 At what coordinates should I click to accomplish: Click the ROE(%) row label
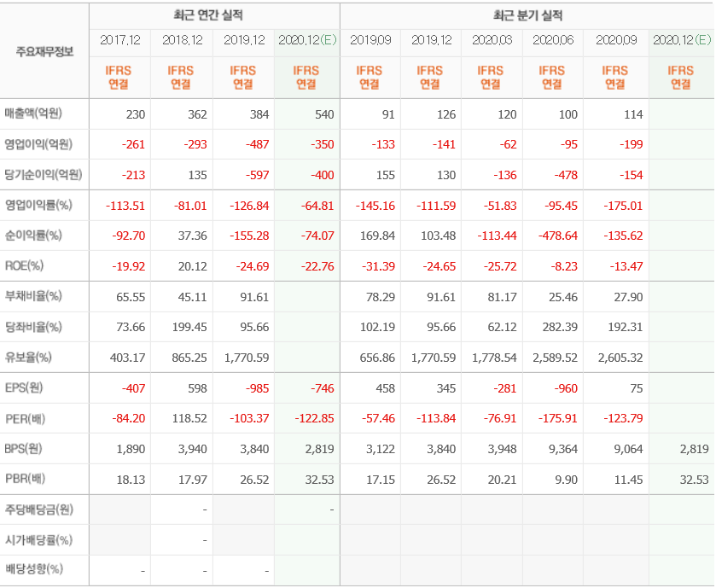(x=24, y=265)
